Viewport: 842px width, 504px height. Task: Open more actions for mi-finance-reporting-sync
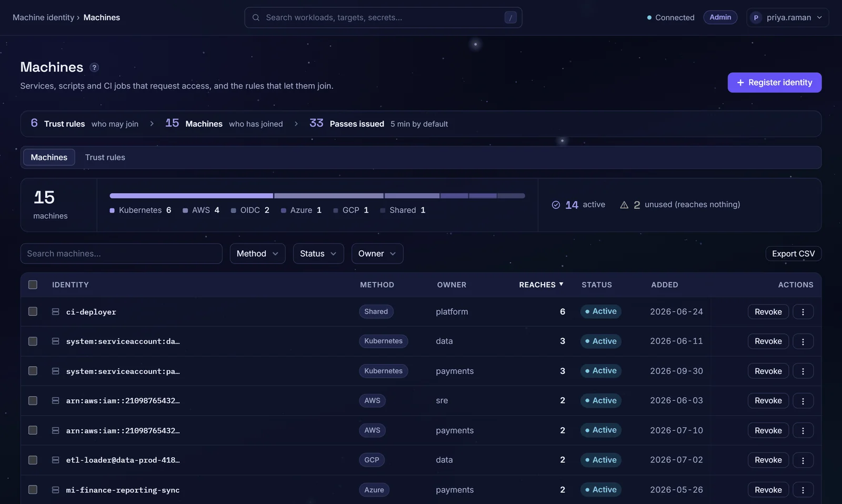tap(803, 490)
